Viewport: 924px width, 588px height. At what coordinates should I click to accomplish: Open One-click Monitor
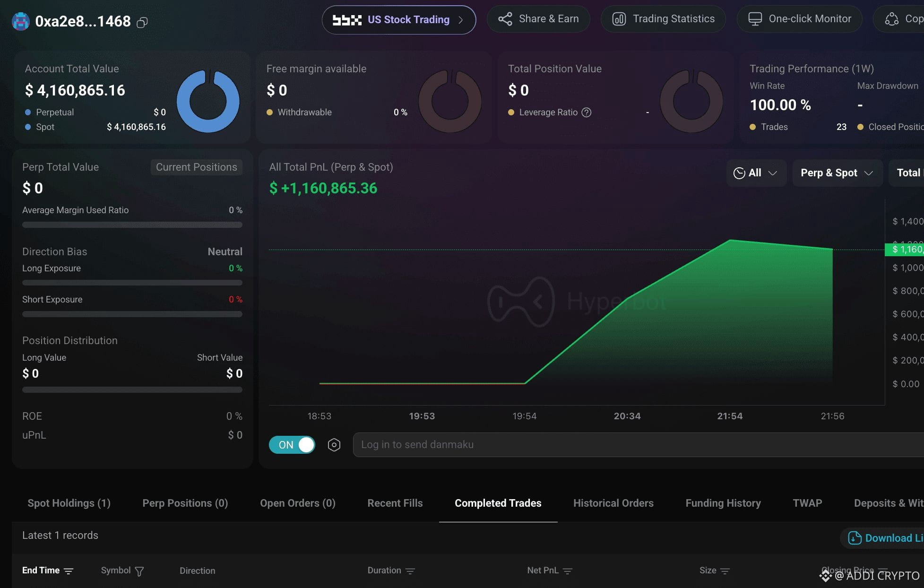(799, 19)
